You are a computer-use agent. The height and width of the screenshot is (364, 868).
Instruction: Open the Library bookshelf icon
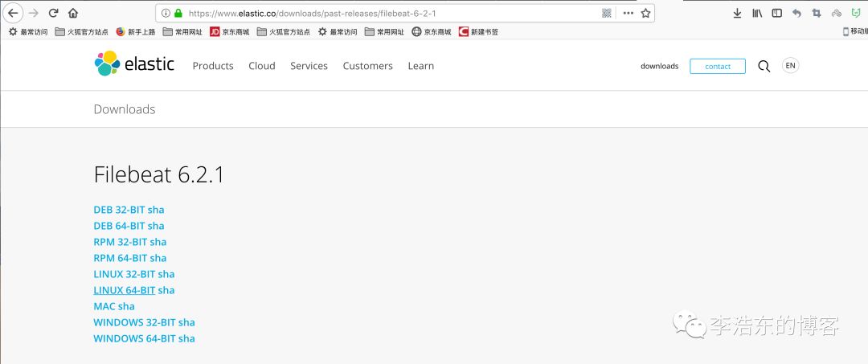click(757, 14)
